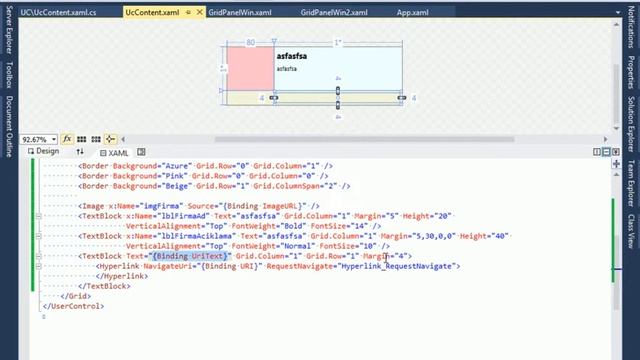Viewport: 640px width, 360px height.
Task: Show the snap grid icon
Action: pos(81,140)
